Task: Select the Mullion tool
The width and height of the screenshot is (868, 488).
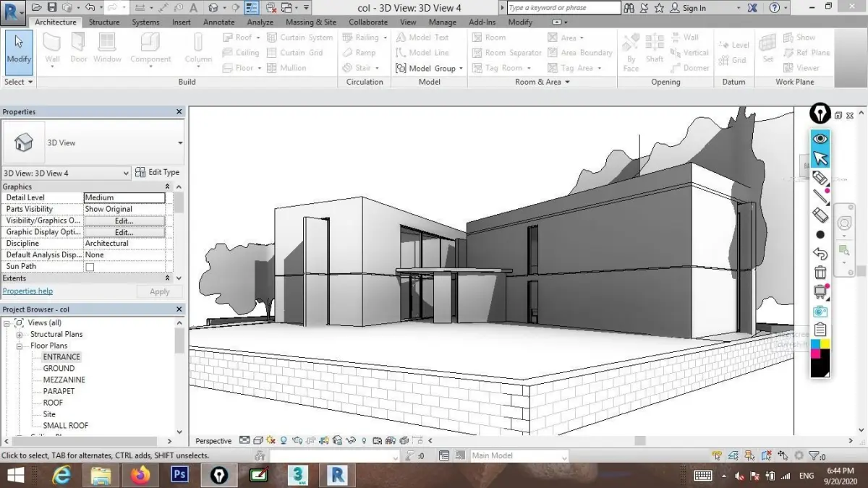Action: coord(286,68)
